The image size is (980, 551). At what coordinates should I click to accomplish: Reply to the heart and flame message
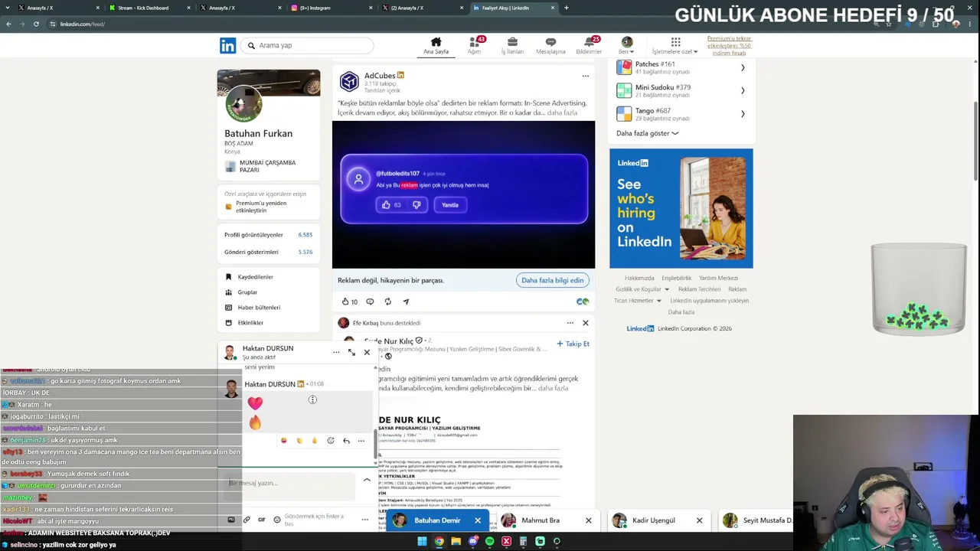[346, 441]
